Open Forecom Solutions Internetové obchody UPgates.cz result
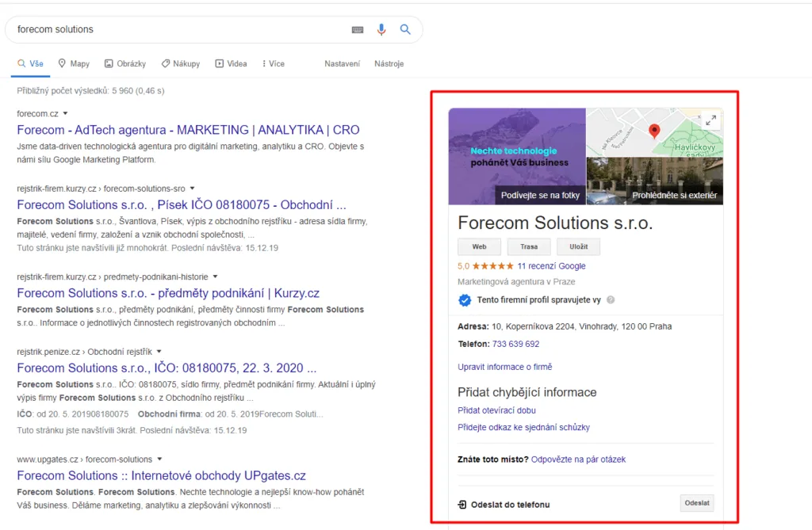 click(161, 475)
